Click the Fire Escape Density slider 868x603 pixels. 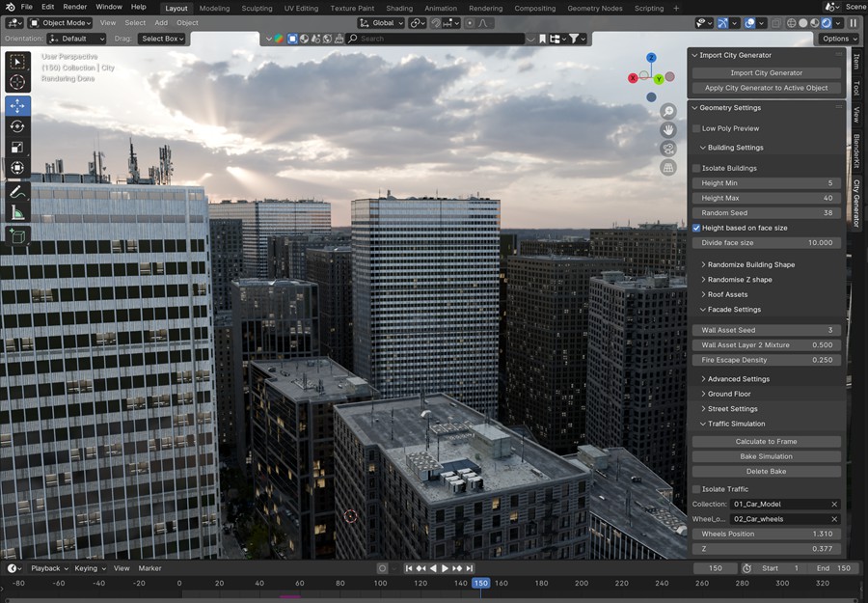pos(767,360)
